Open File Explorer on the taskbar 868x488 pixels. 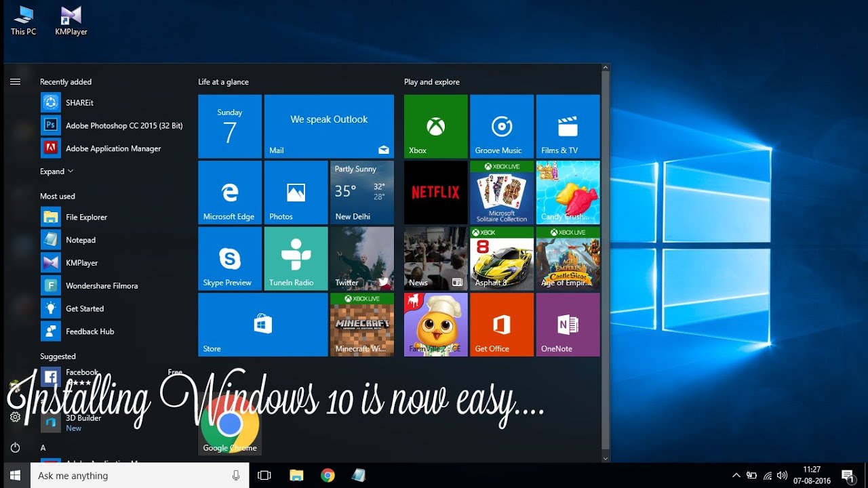coord(296,476)
